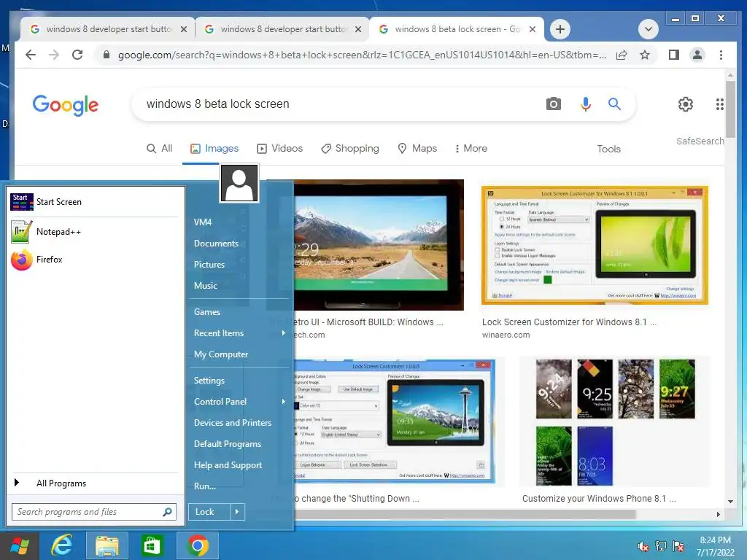The height and width of the screenshot is (560, 747).
Task: Click the Chrome forward arrow
Action: tap(54, 55)
